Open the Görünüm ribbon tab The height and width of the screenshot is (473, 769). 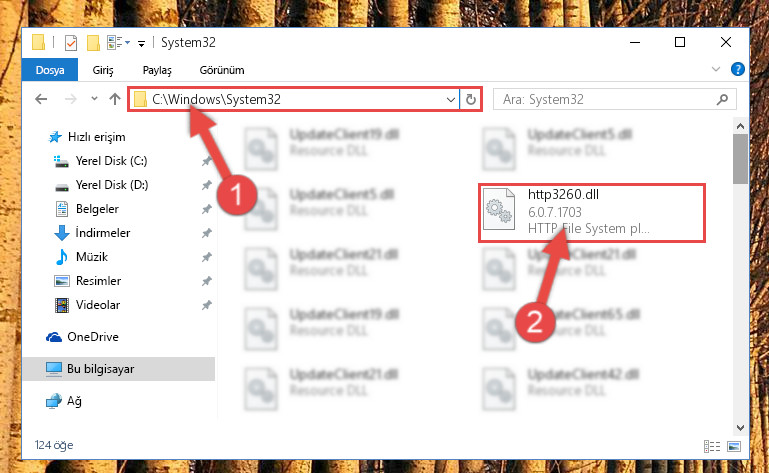[x=222, y=70]
